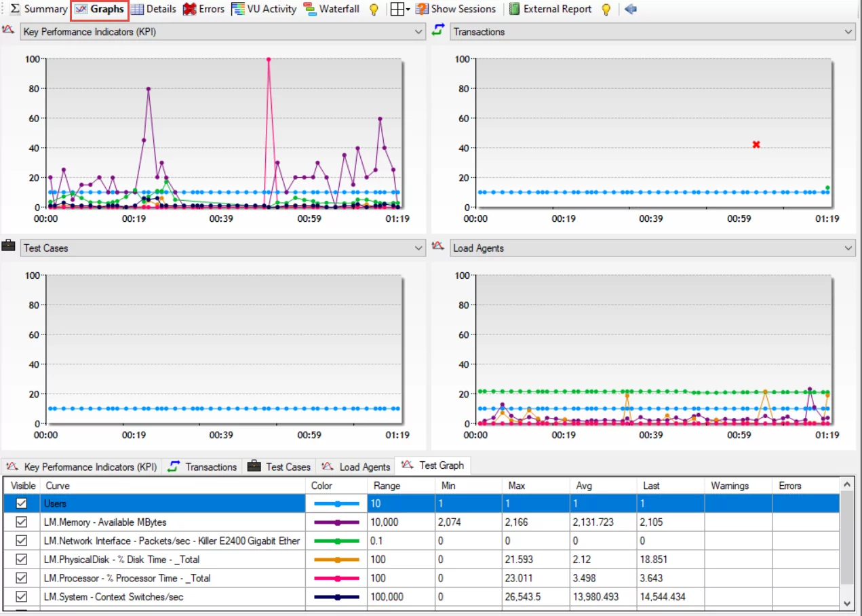This screenshot has width=862, height=616.
Task: Click the blue back arrow icon
Action: click(631, 9)
